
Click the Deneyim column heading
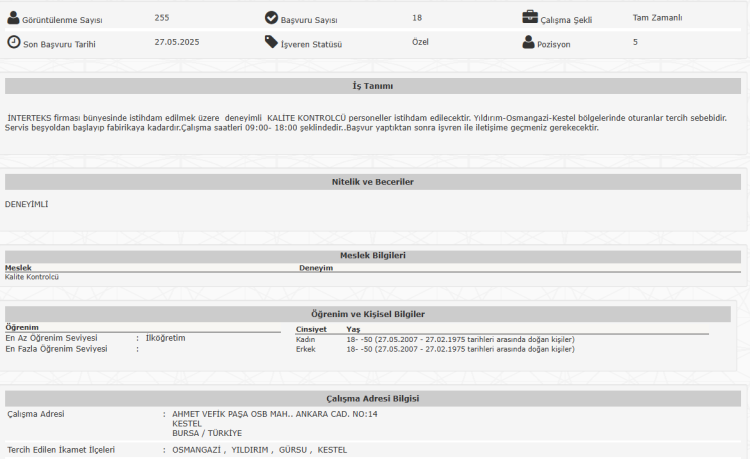coord(315,268)
